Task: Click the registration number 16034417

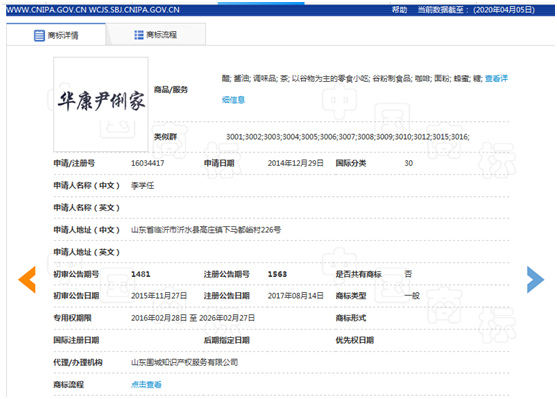Action: pyautogui.click(x=147, y=163)
